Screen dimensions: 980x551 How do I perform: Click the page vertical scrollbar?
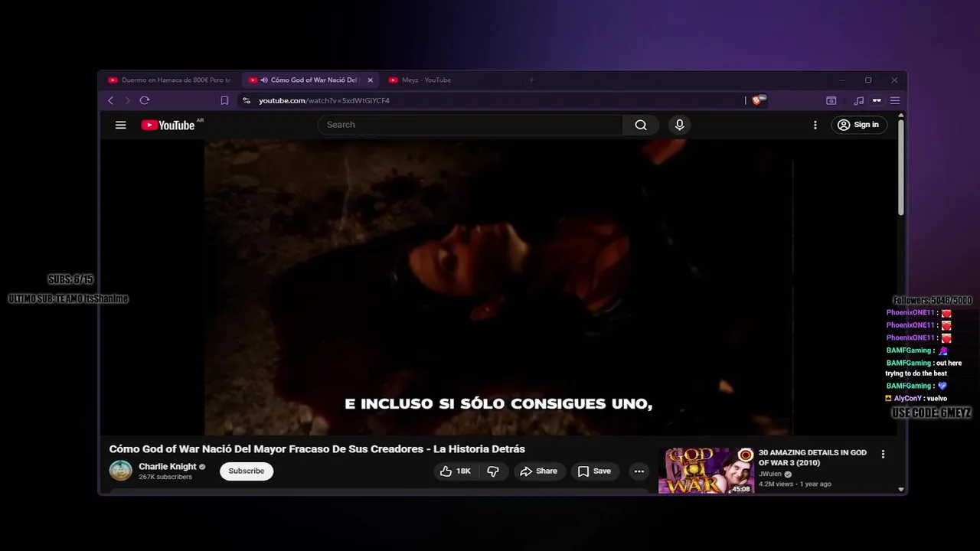click(901, 167)
